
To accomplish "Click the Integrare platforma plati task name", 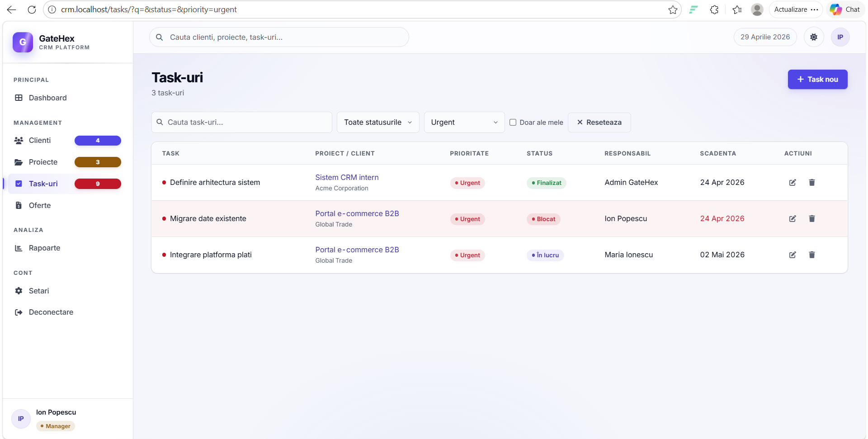I will [x=211, y=255].
